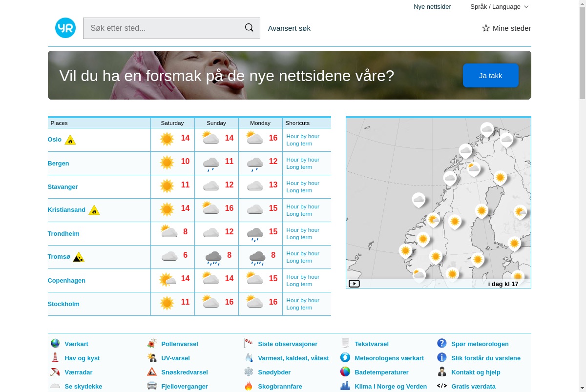The image size is (586, 392).
Task: Click the star icon beside Mine steder
Action: [486, 28]
